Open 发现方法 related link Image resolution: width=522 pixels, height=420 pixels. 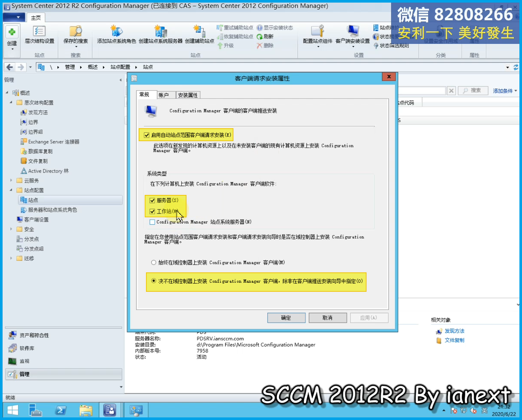[x=454, y=331]
